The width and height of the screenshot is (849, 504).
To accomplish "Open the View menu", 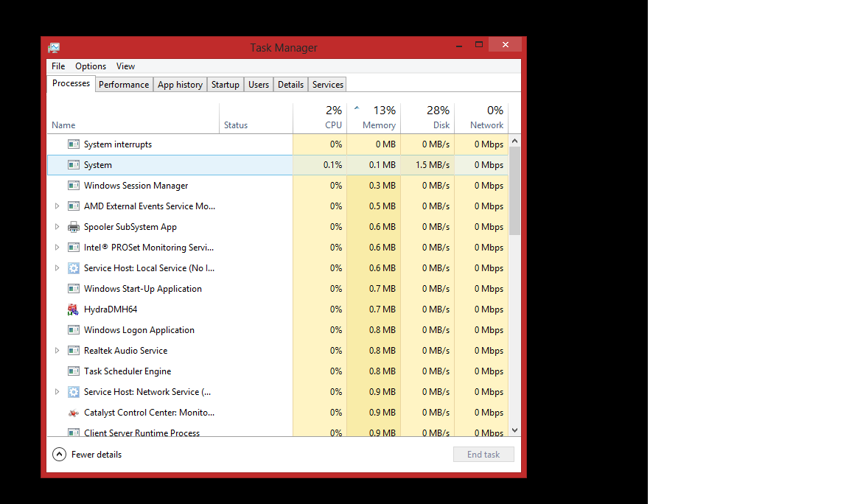I will click(125, 66).
